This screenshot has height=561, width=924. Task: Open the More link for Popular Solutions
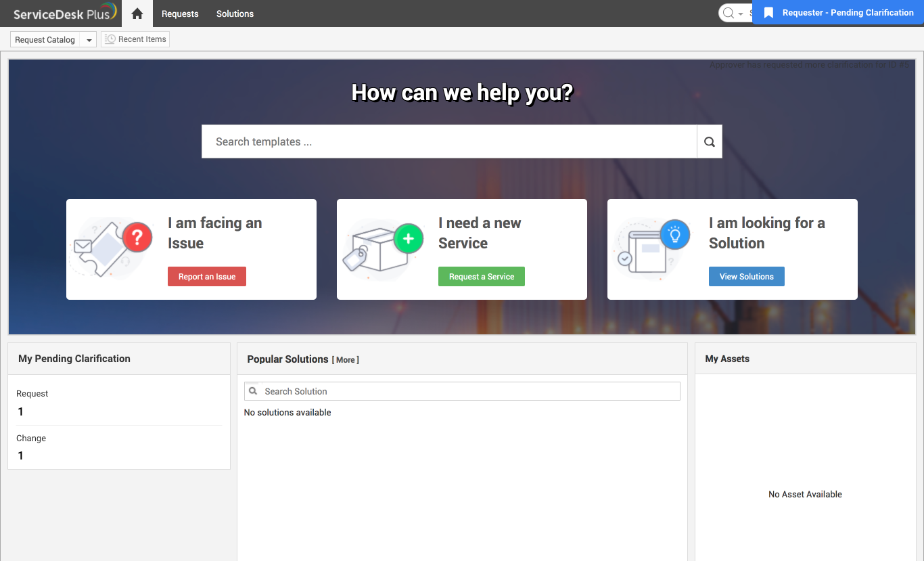pos(345,360)
